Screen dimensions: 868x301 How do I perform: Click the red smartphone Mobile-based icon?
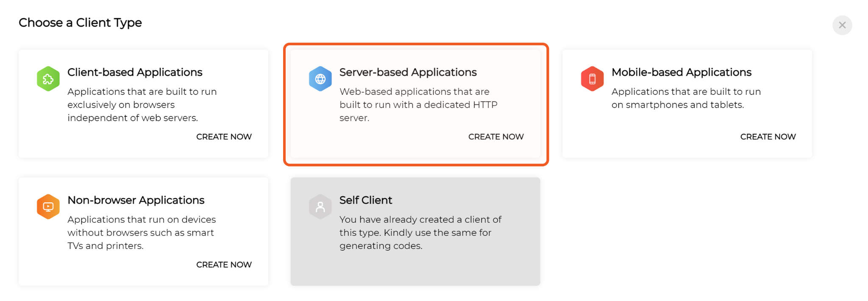click(592, 79)
